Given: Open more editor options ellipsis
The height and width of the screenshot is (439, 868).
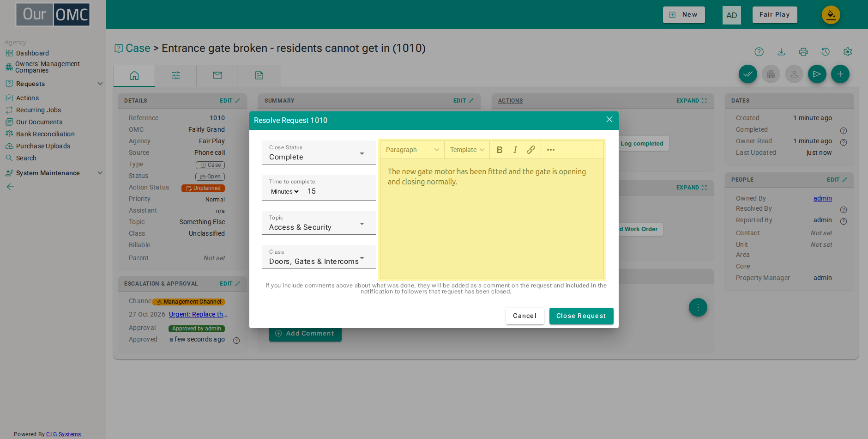Looking at the screenshot, I should point(551,150).
